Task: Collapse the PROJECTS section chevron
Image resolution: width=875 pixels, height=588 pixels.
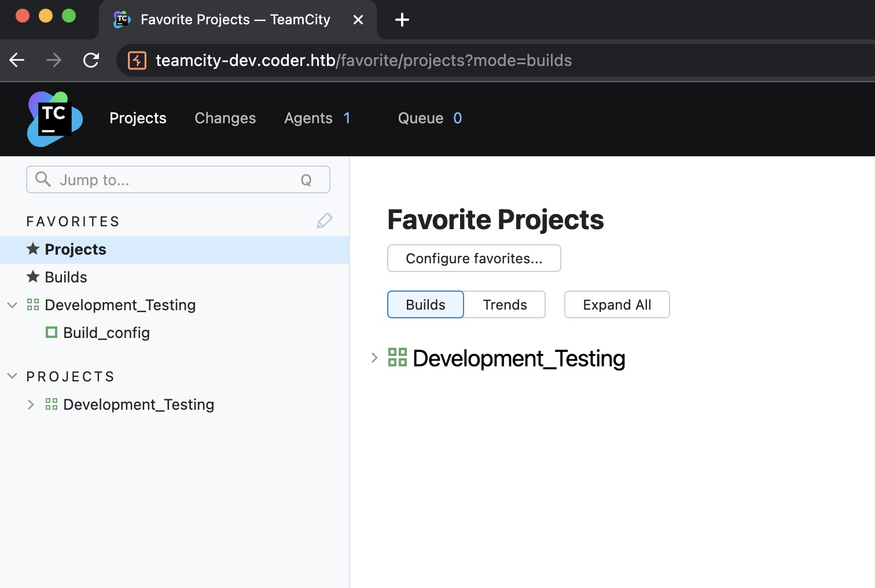Action: (x=12, y=376)
